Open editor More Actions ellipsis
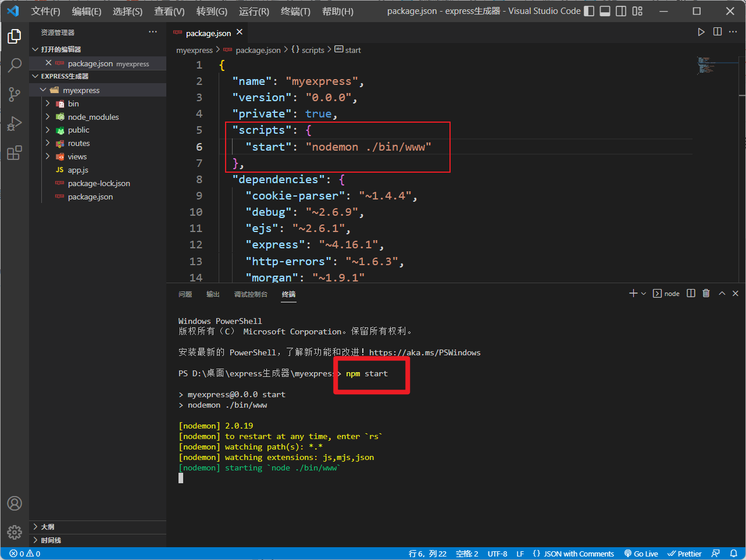This screenshot has height=560, width=746. point(734,32)
